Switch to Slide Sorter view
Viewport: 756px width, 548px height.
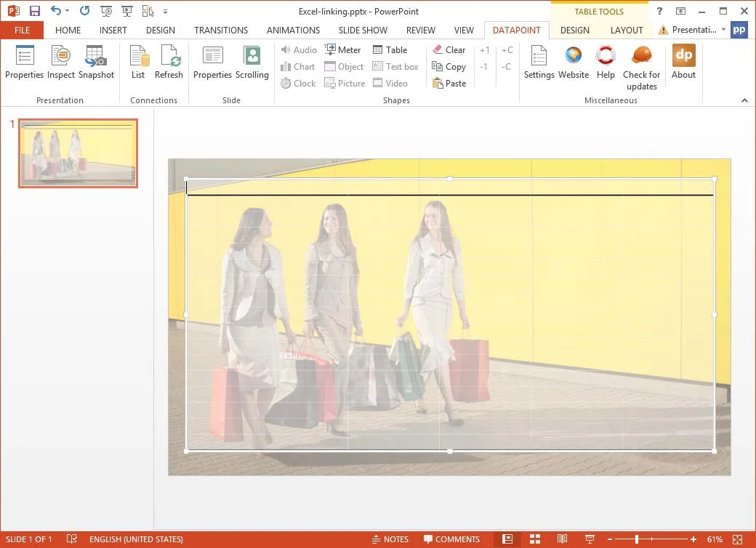(x=535, y=539)
